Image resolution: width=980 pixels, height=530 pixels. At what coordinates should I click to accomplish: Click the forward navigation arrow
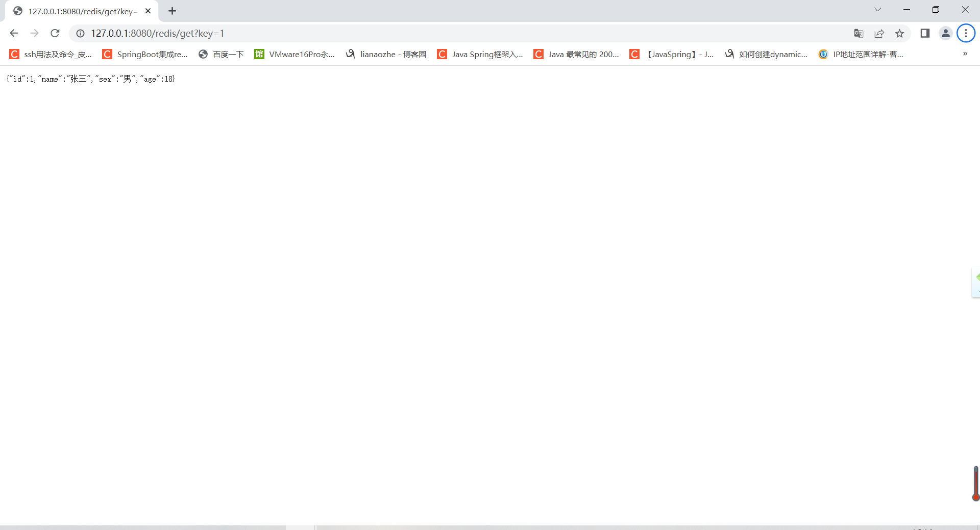(34, 33)
